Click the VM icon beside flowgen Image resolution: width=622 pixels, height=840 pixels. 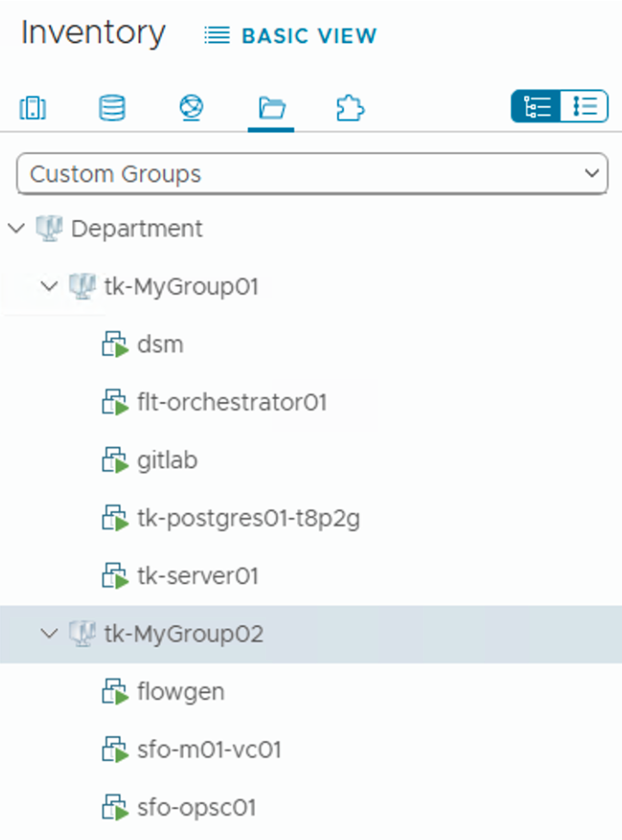(x=115, y=692)
